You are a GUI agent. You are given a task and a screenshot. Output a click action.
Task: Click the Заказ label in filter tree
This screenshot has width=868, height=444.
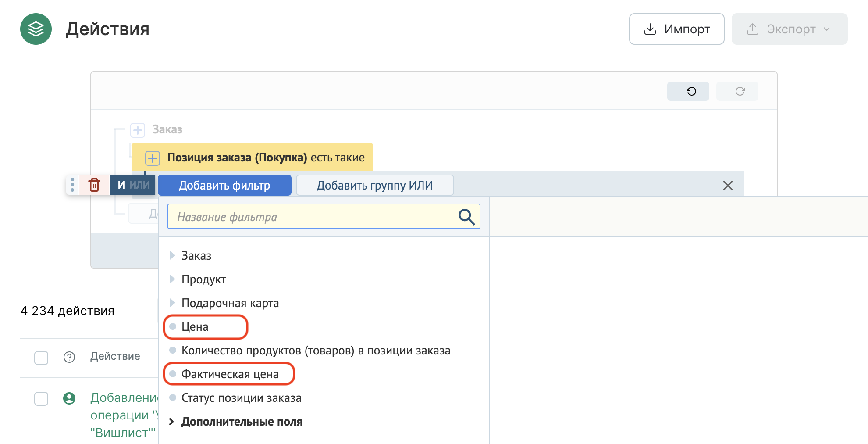pyautogui.click(x=167, y=129)
